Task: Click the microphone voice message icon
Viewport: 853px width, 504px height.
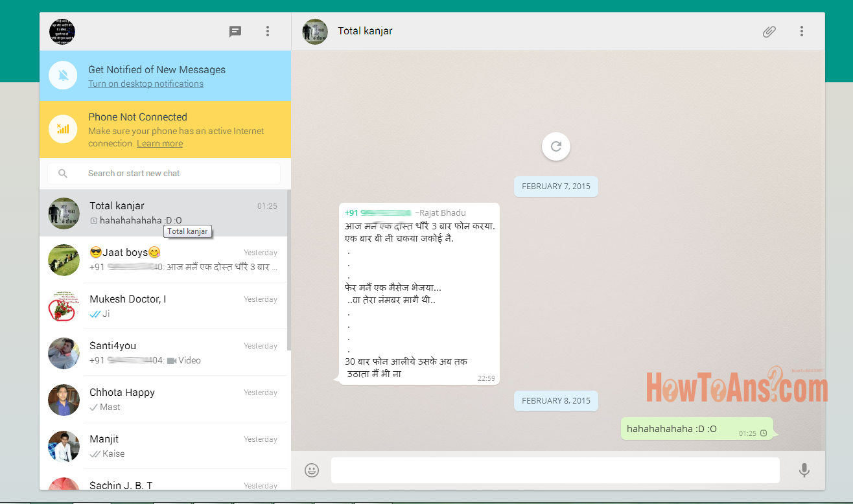Action: click(804, 470)
